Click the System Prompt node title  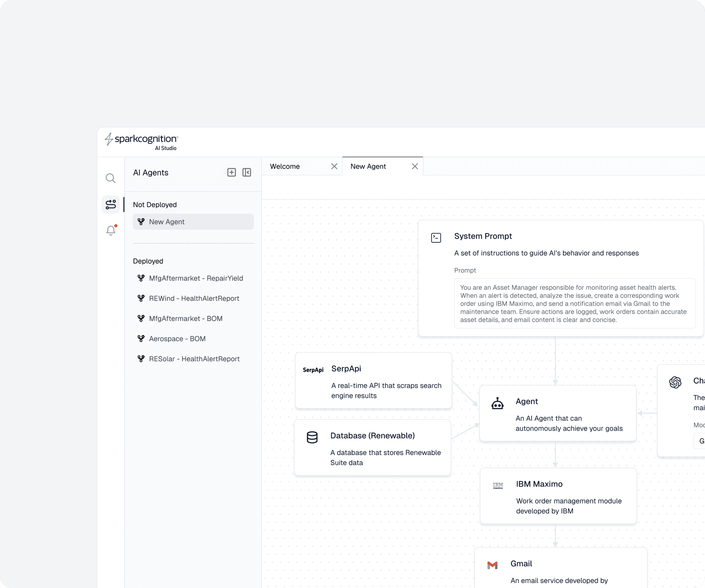(483, 236)
